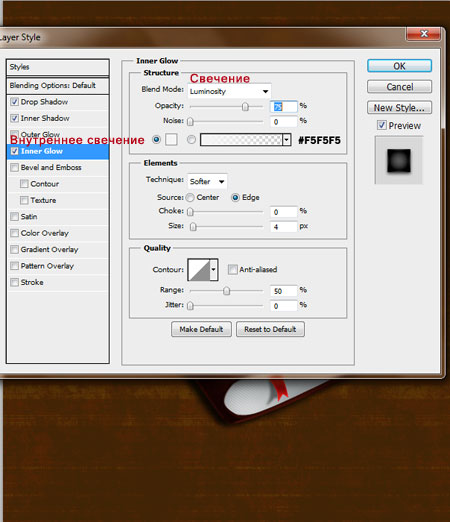
Task: Enable the Stroke checkbox
Action: 14,282
